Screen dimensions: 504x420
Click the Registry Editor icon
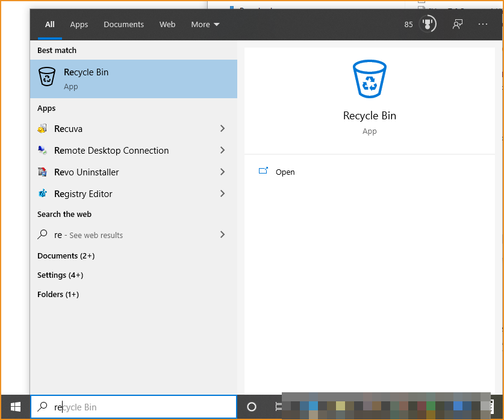(42, 193)
